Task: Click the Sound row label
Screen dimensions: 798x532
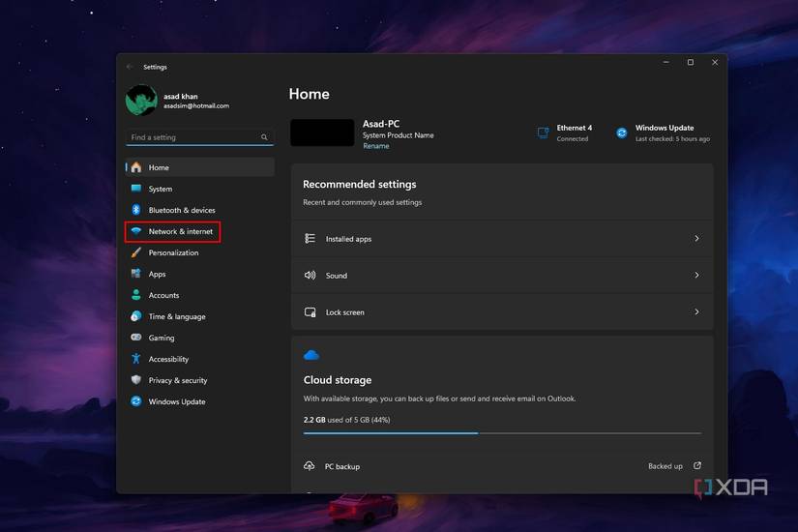Action: point(337,276)
